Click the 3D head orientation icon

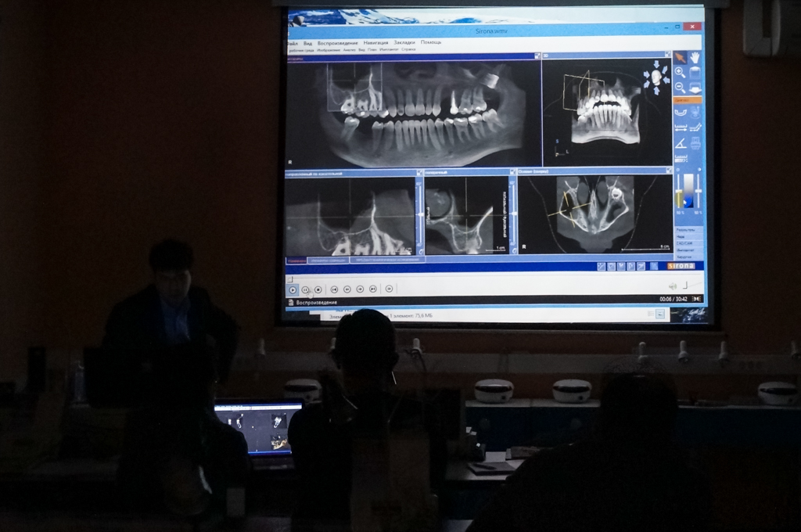pos(656,77)
